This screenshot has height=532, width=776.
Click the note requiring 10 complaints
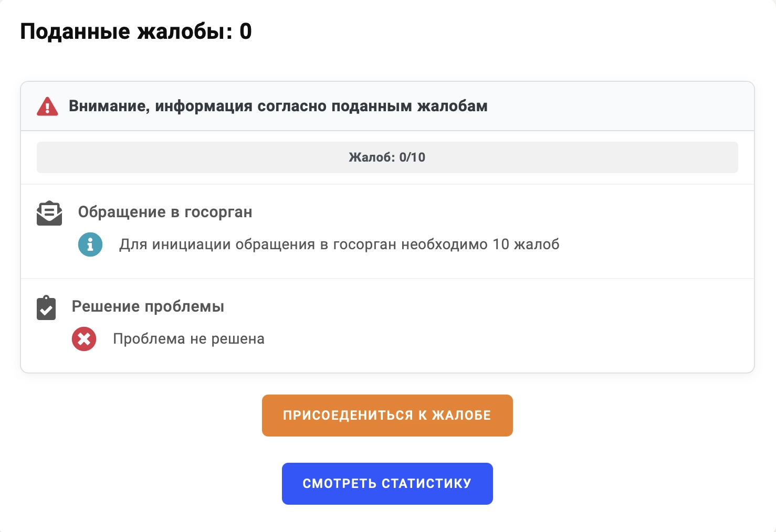tap(339, 244)
